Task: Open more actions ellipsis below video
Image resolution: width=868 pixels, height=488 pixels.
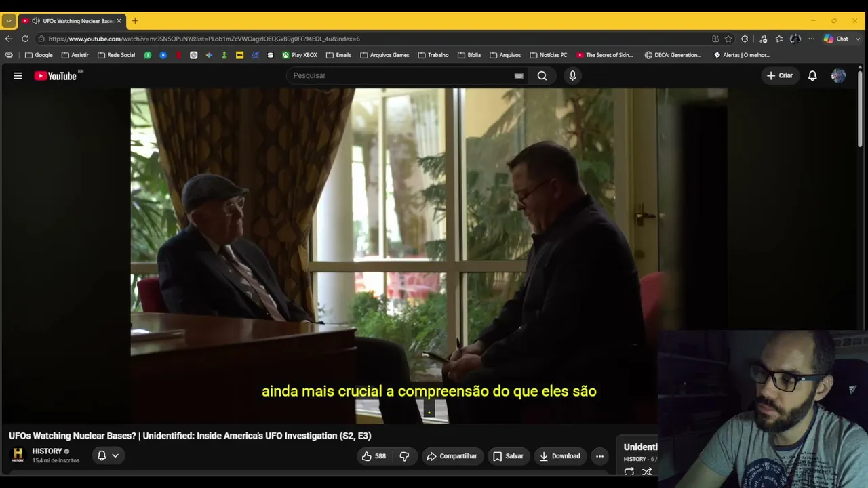Action: point(599,456)
